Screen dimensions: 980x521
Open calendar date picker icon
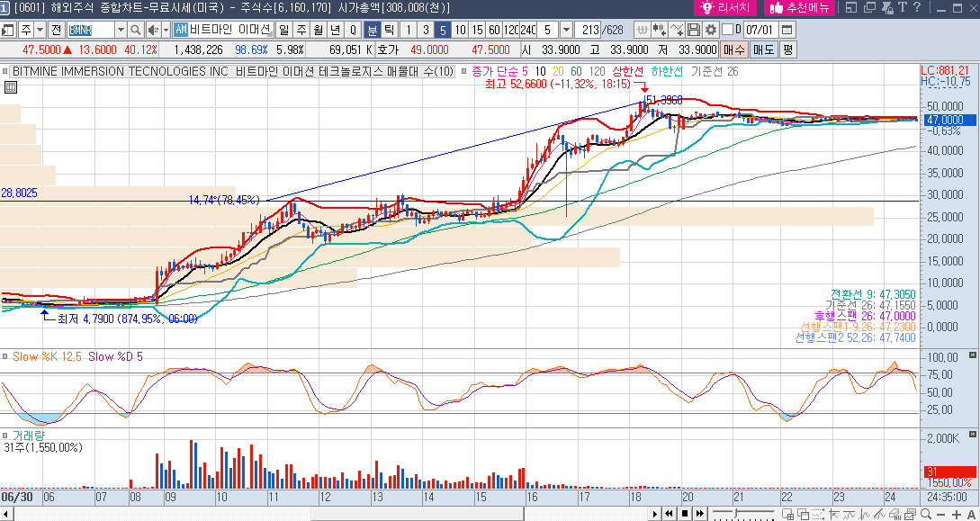pyautogui.click(x=787, y=30)
